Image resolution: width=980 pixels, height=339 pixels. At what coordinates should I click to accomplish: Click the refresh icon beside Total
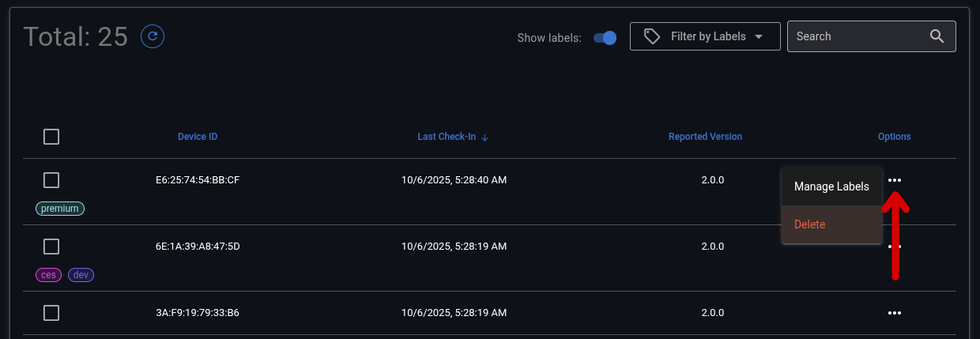tap(153, 36)
